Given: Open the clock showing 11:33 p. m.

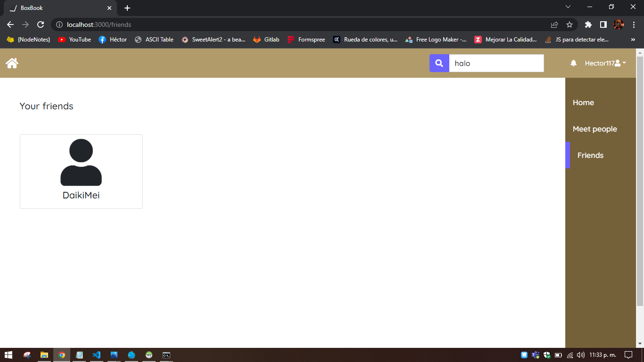Looking at the screenshot, I should [x=603, y=355].
